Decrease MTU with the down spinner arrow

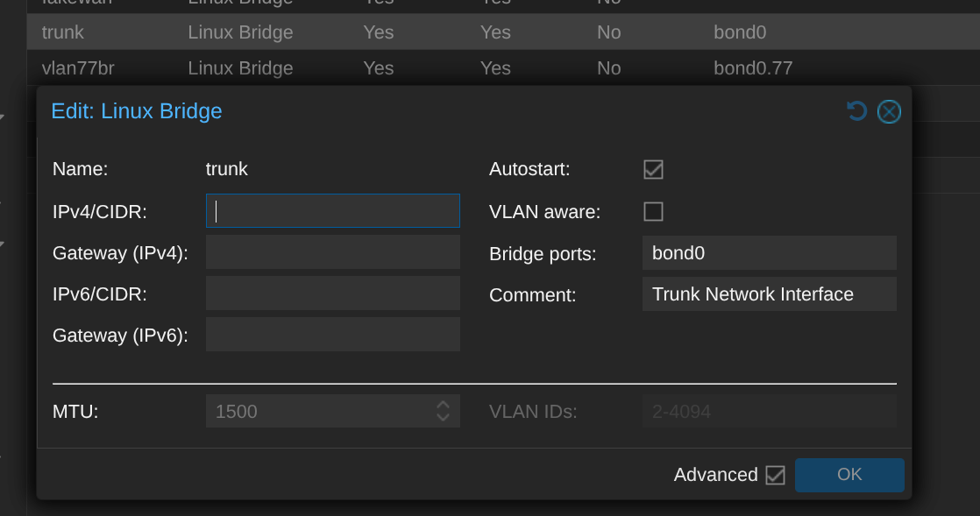(444, 417)
